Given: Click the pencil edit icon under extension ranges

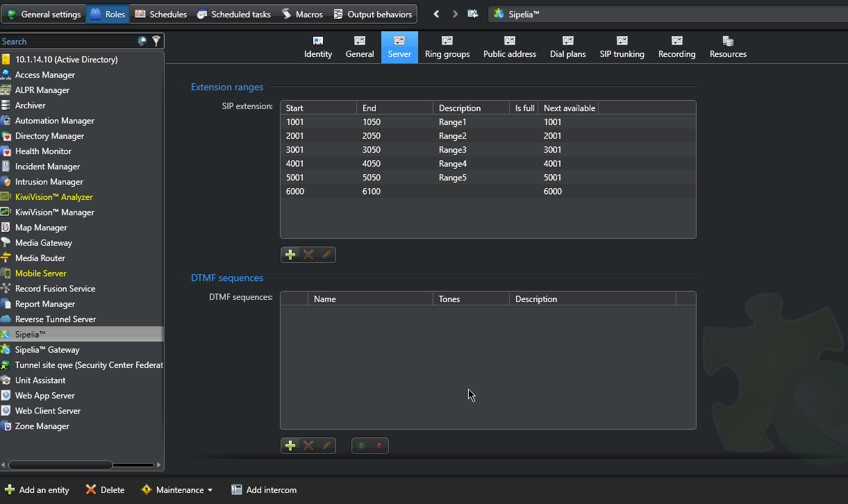Looking at the screenshot, I should (326, 255).
